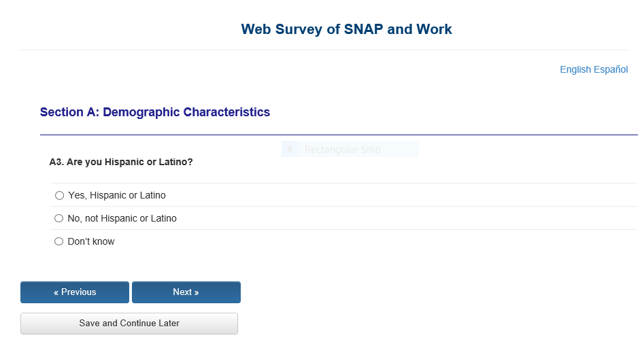Click the blue divider line under Section A
This screenshot has width=644, height=346.
click(x=339, y=135)
